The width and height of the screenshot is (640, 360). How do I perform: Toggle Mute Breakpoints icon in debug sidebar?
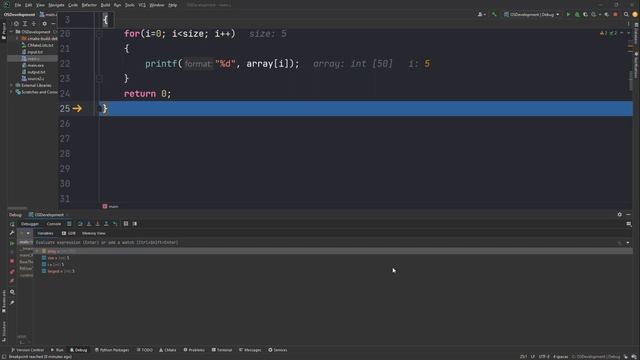pyautogui.click(x=12, y=281)
